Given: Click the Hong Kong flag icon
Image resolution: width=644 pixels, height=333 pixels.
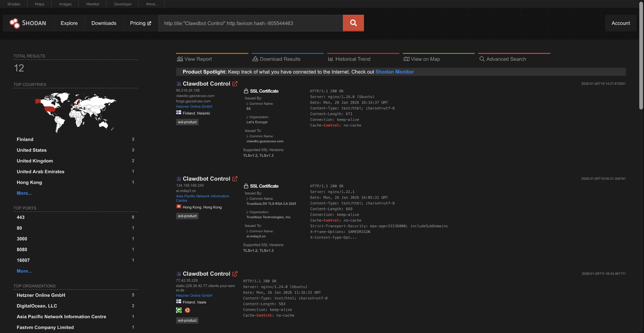Looking at the screenshot, I should (x=179, y=207).
